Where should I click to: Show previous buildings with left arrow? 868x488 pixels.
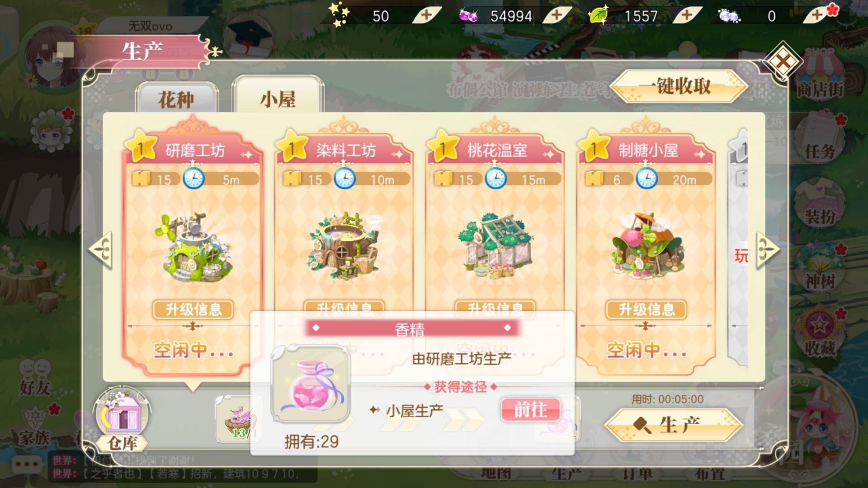coord(100,250)
